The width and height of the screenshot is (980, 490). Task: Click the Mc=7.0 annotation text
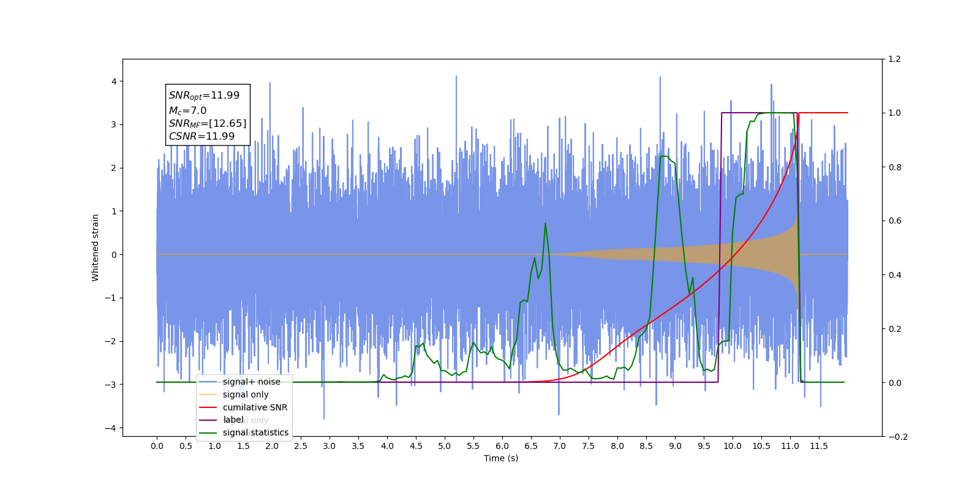(187, 111)
